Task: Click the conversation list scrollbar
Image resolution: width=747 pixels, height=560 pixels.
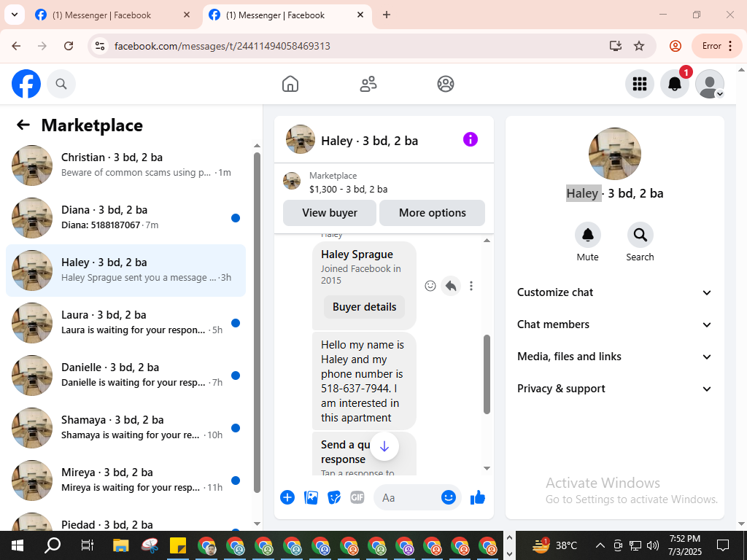Action: pyautogui.click(x=258, y=322)
